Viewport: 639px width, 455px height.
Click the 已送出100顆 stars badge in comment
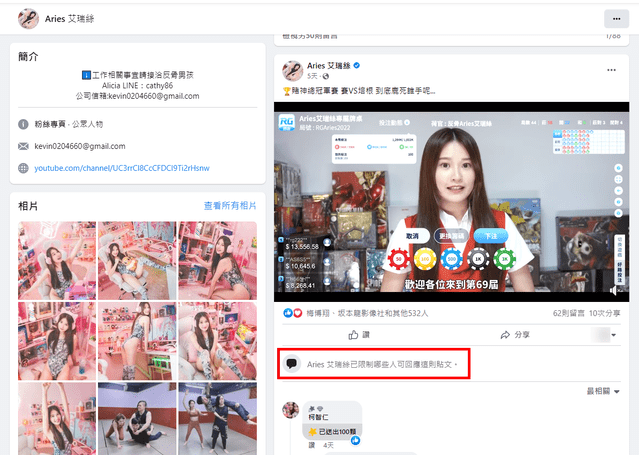pyautogui.click(x=332, y=431)
